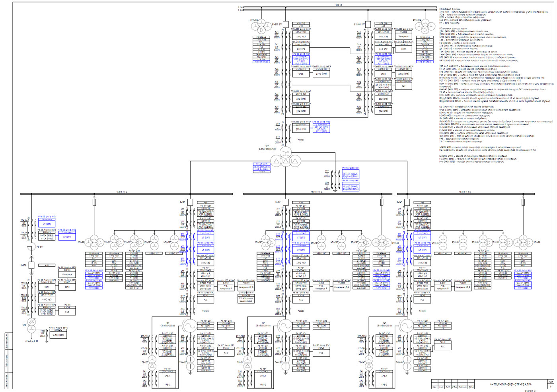557x392 pixels.
Task: Click the В-13Г generator breaker symbol
Action: [286, 202]
